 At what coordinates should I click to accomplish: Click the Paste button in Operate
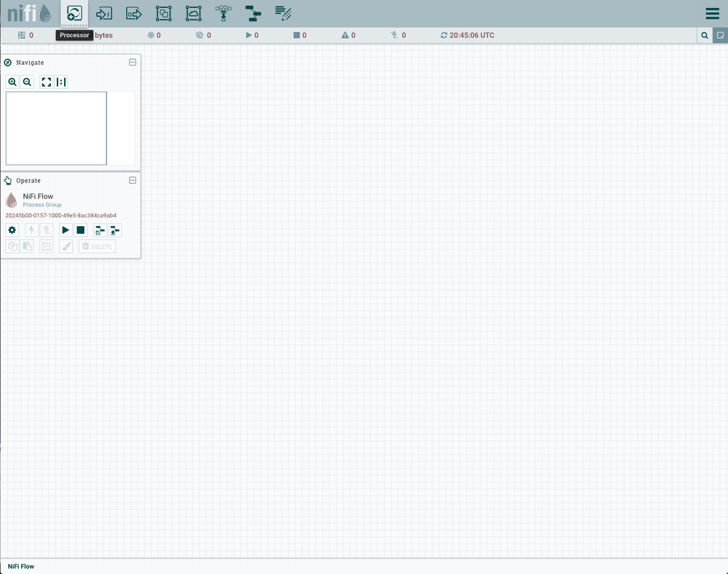tap(27, 247)
